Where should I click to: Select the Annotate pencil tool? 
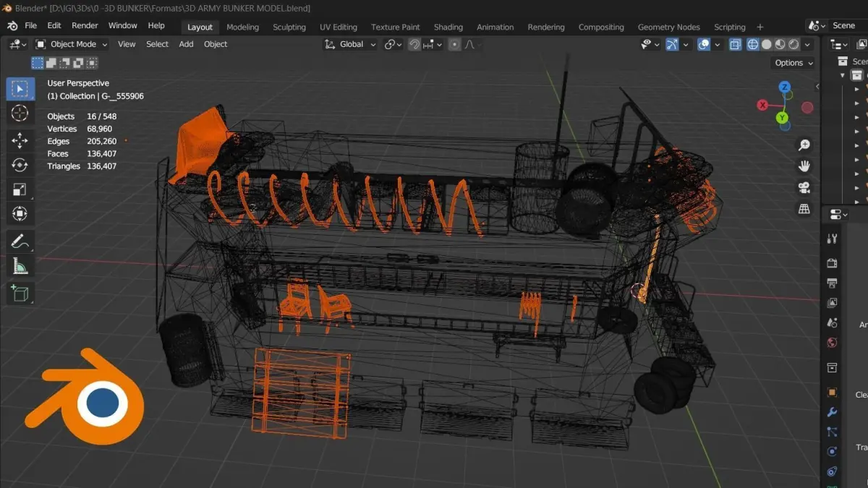(x=20, y=241)
